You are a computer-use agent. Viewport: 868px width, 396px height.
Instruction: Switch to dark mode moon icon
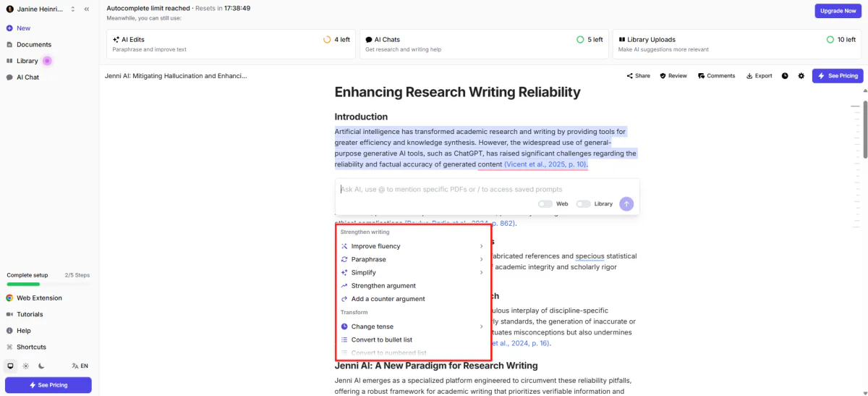coord(41,366)
